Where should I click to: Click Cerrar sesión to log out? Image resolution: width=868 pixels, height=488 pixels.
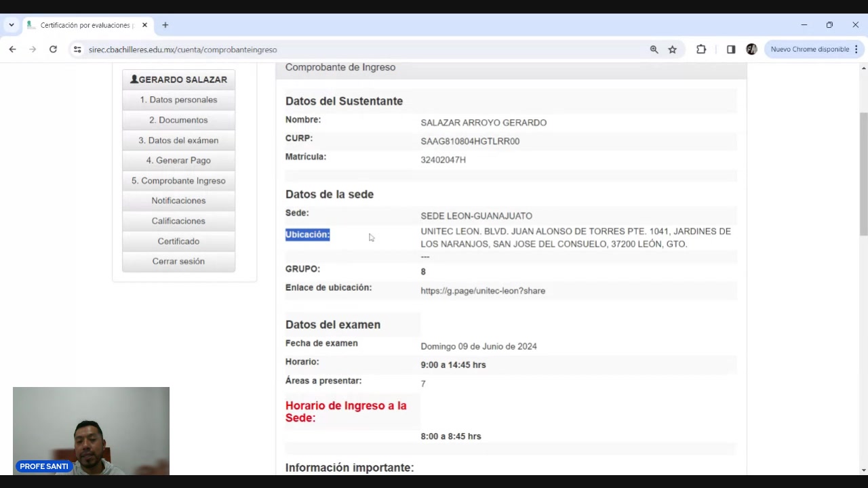[178, 261]
